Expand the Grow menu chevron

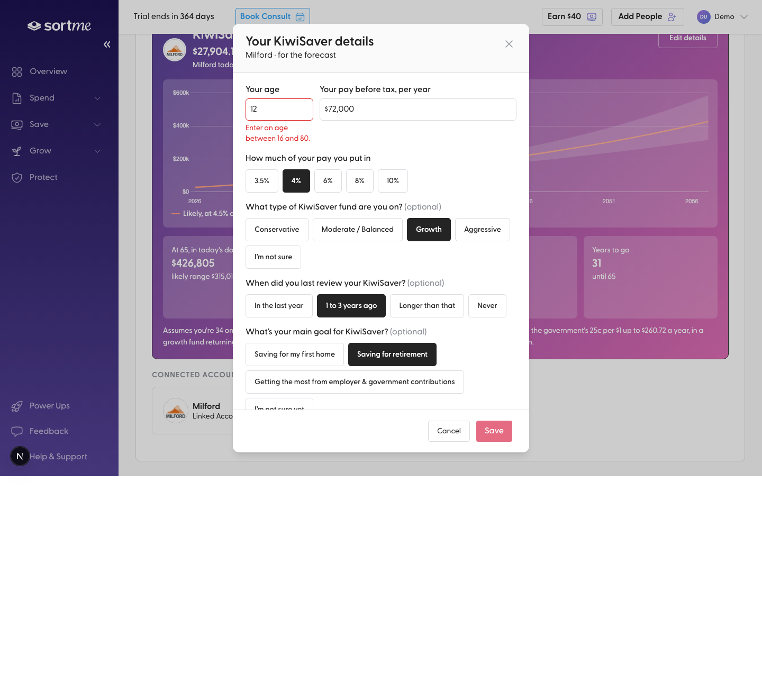coord(97,151)
